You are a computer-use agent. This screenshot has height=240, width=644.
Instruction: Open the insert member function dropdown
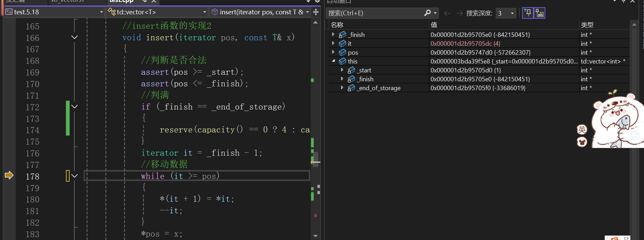pos(307,12)
